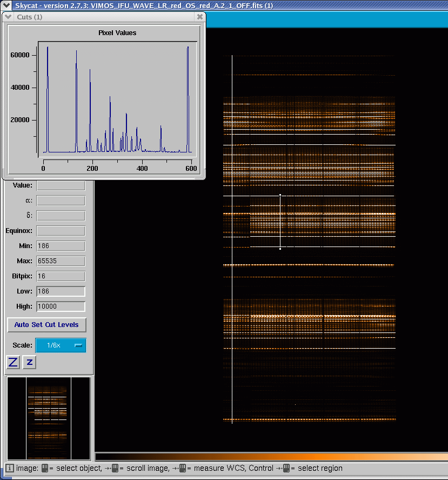Click the 'select object' status bar hint
This screenshot has width=448, height=480.
point(79,468)
